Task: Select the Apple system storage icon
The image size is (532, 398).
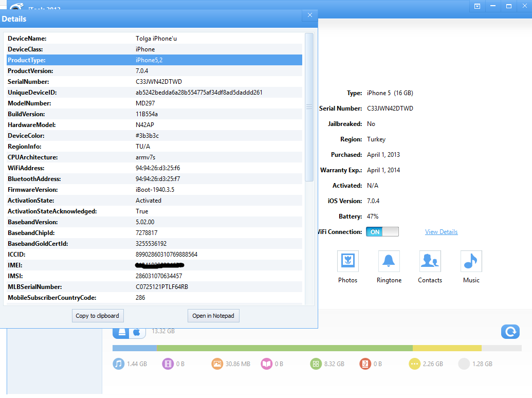Action: [137, 333]
